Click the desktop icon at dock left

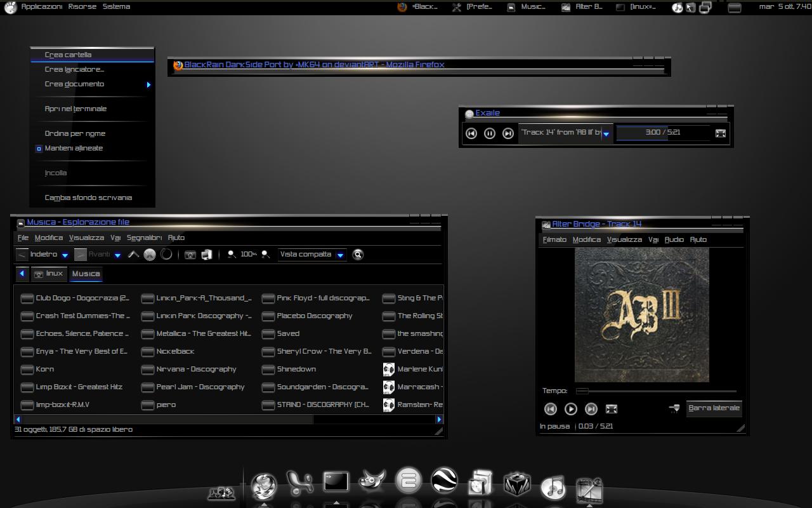pos(221,493)
